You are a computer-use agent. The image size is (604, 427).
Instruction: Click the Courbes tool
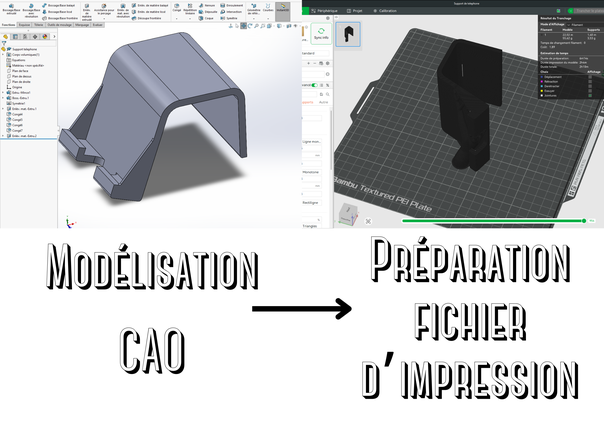click(x=268, y=7)
